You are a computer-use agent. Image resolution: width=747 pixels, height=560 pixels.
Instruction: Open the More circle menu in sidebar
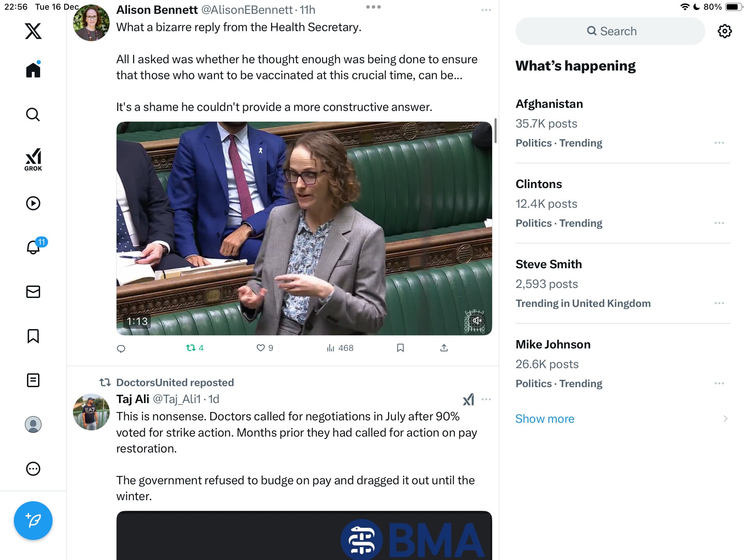(33, 469)
